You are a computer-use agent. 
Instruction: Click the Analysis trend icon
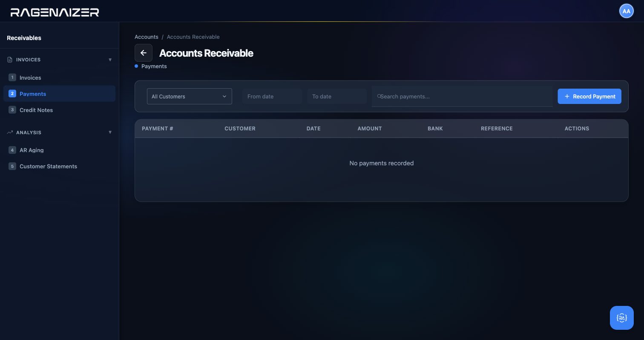[x=10, y=133]
